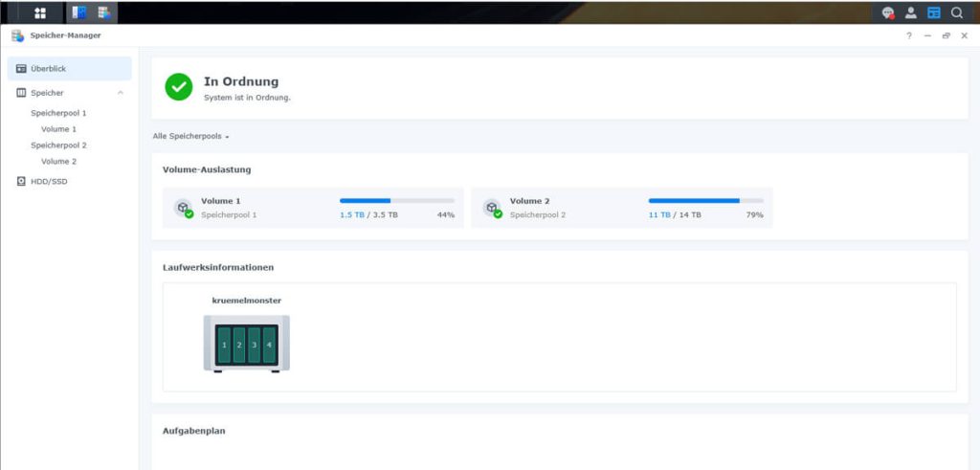Click the search magnifier icon
The image size is (980, 470).
click(x=956, y=13)
